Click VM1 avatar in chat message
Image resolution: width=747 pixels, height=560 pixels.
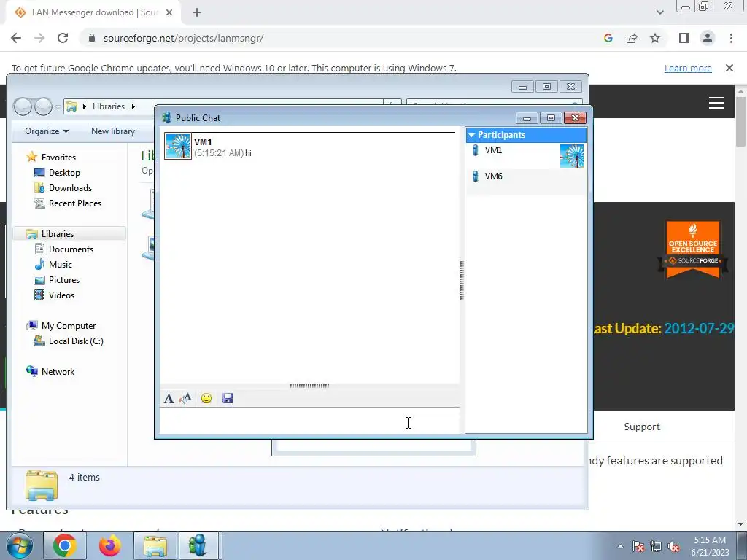point(178,146)
